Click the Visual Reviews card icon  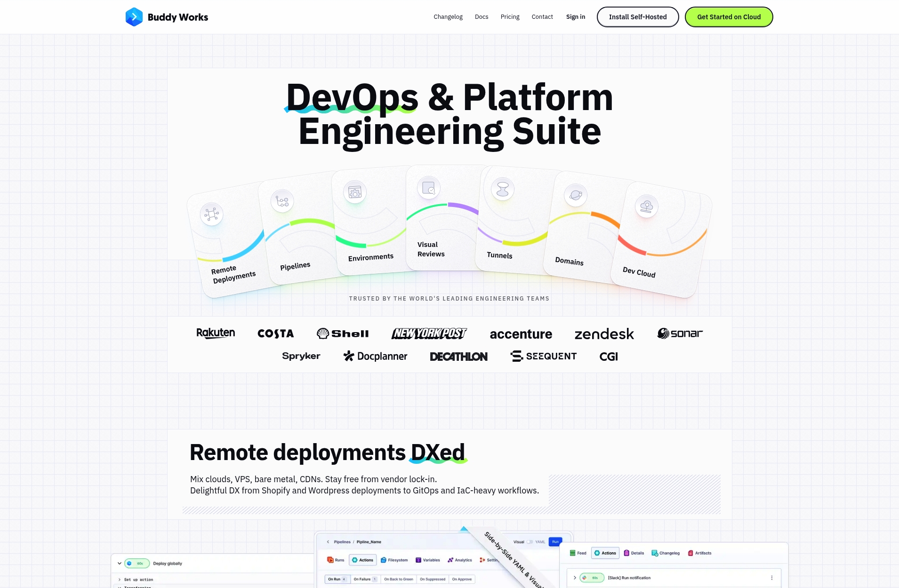tap(429, 188)
